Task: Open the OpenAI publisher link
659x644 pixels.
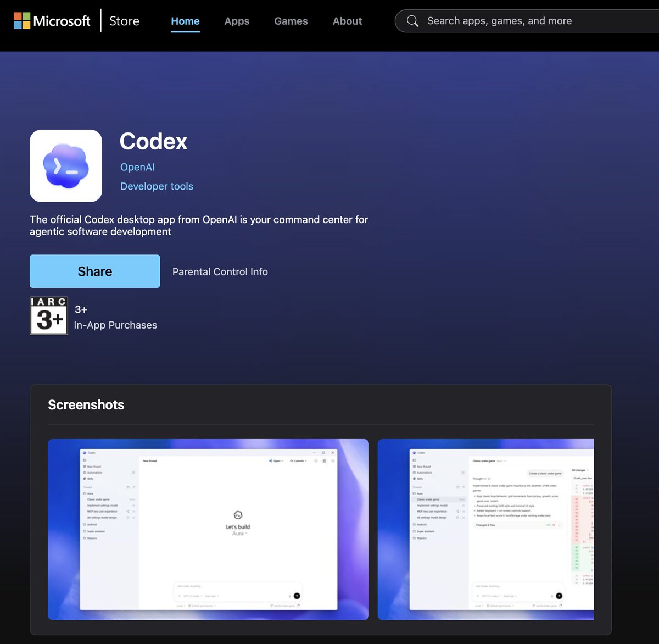Action: point(137,166)
